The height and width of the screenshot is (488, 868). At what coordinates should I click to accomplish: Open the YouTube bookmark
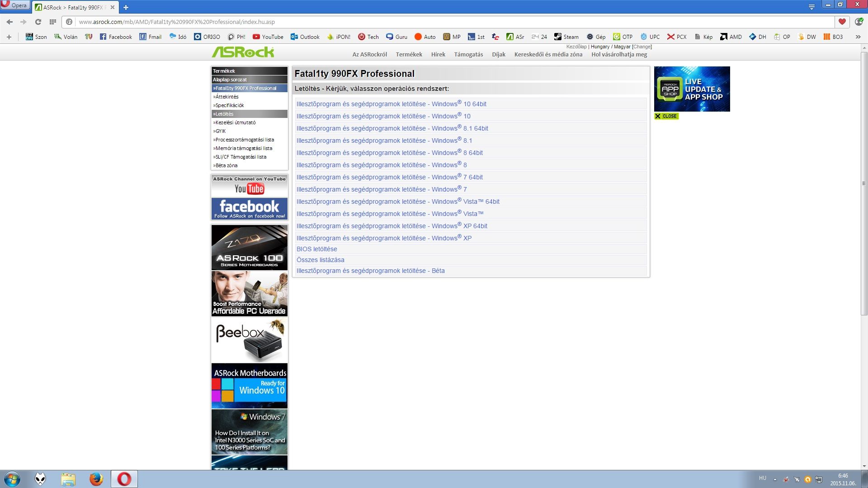pyautogui.click(x=268, y=37)
